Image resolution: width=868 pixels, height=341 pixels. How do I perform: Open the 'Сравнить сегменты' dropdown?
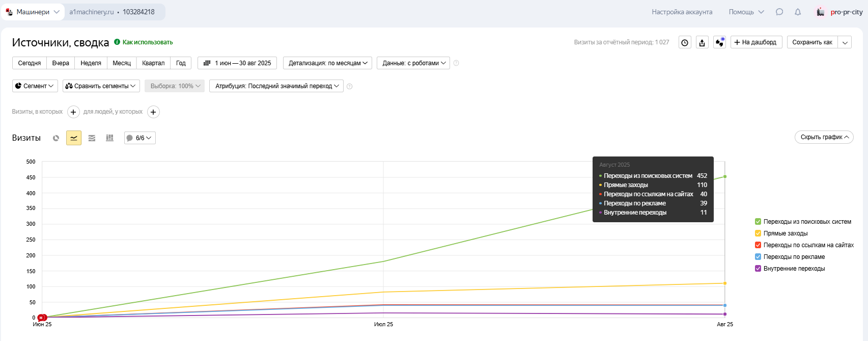tap(101, 86)
